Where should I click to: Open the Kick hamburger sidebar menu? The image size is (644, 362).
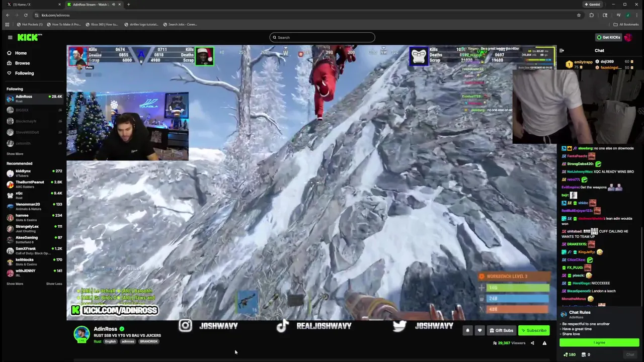[x=10, y=37]
